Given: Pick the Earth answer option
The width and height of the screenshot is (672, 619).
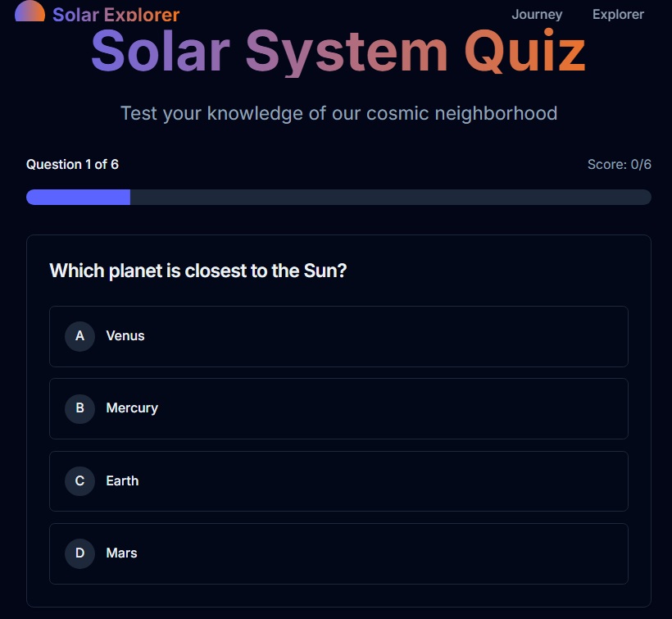Looking at the screenshot, I should pyautogui.click(x=338, y=481).
